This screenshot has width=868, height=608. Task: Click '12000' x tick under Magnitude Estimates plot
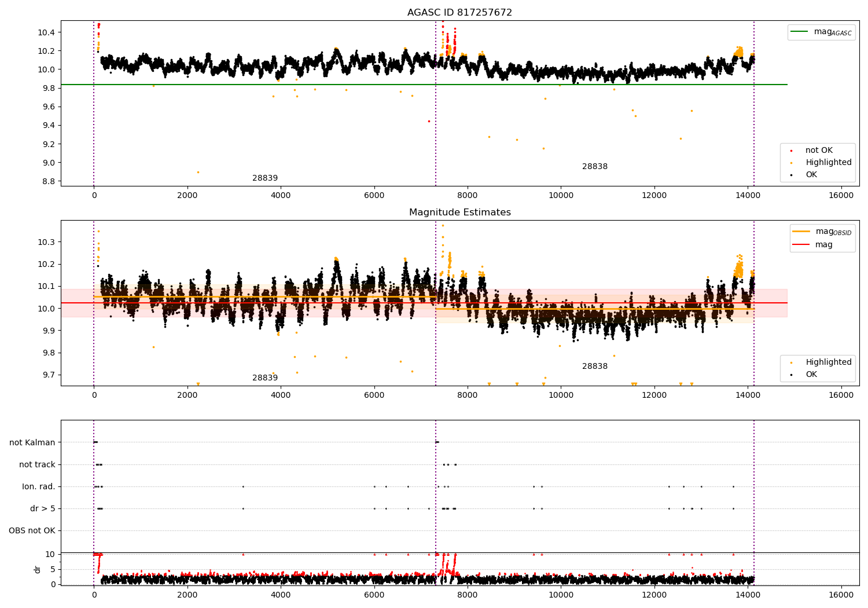654,395
